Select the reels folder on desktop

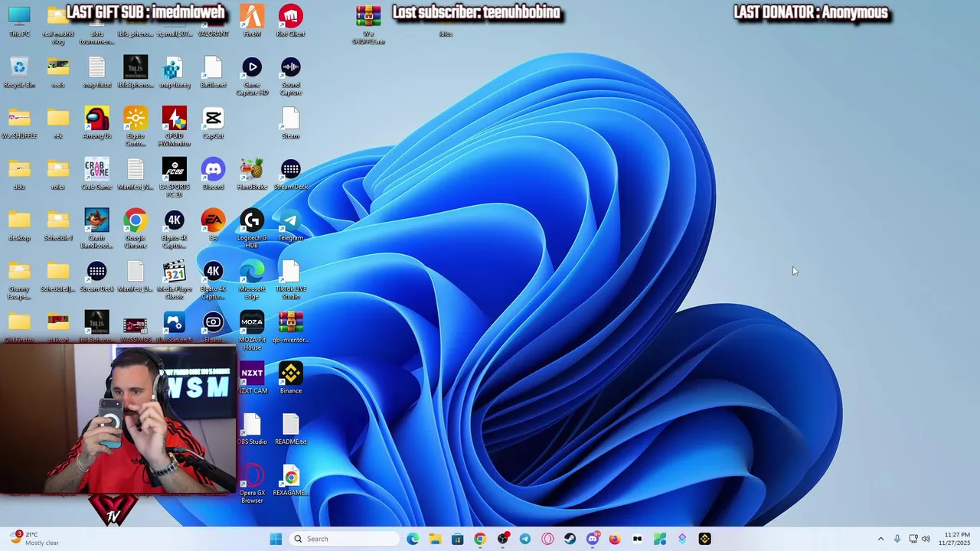58,73
